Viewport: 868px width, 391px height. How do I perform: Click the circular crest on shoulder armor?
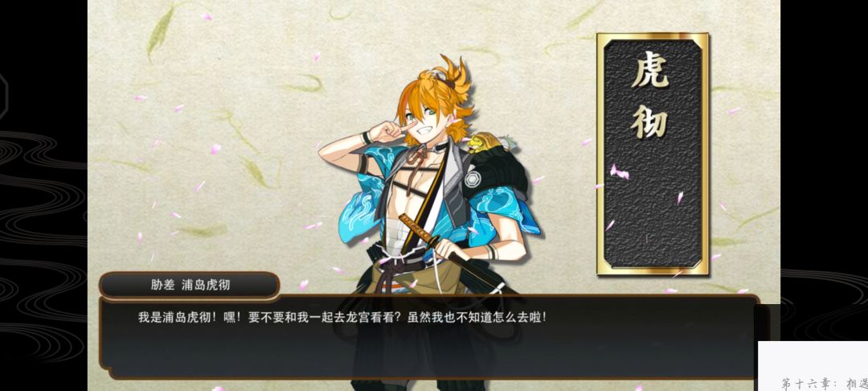tap(473, 179)
